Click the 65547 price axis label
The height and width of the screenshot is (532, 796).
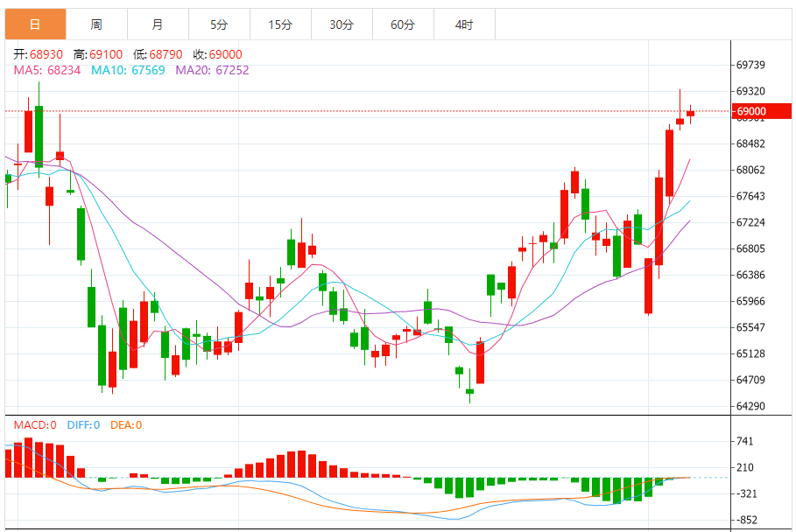(750, 327)
